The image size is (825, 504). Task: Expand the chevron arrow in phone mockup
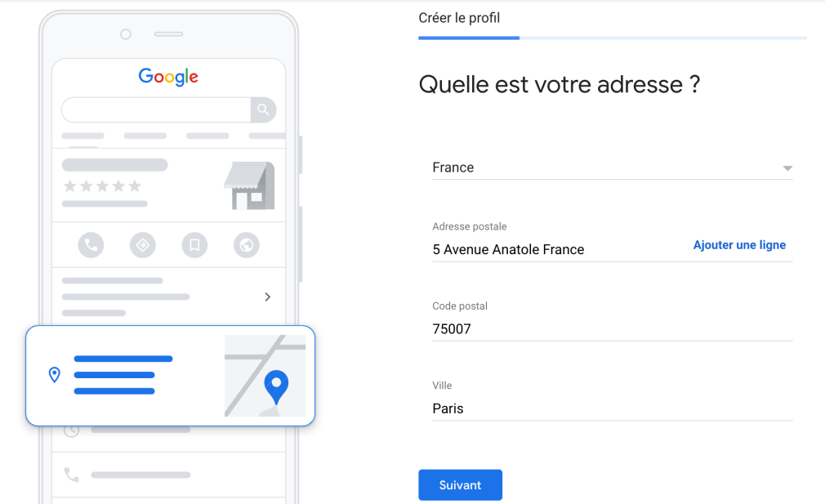tap(268, 297)
